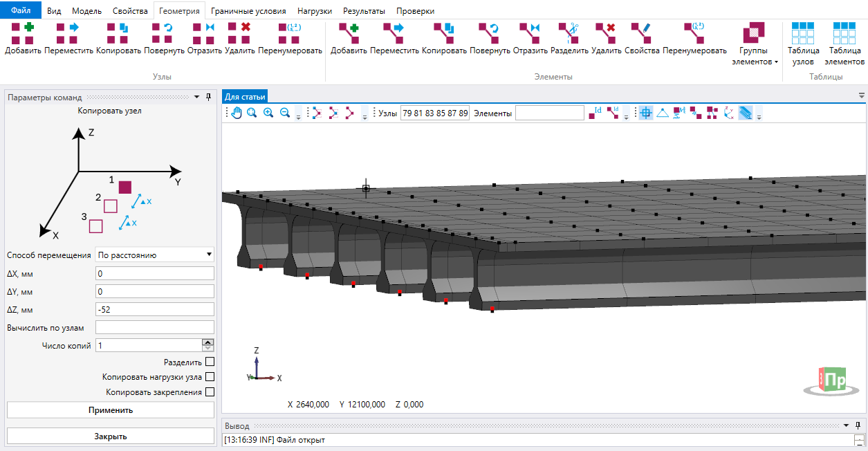
Task: Open toolbar overflow before Узлы field
Action: tap(364, 114)
